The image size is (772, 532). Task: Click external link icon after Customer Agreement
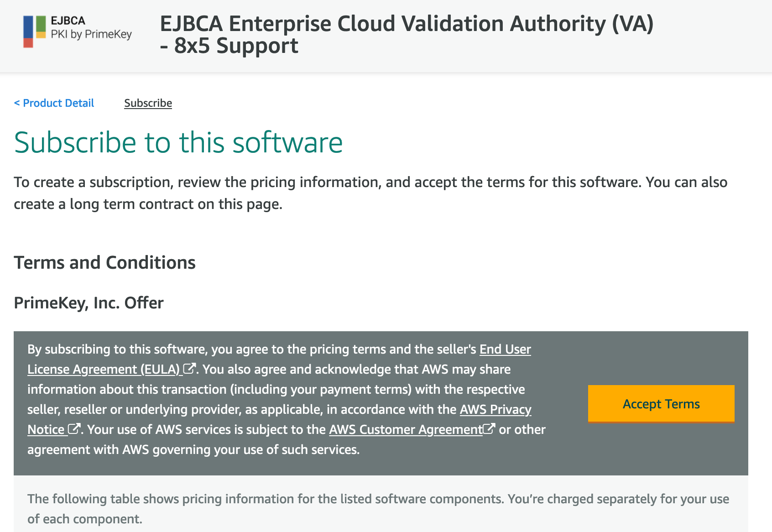coord(489,429)
